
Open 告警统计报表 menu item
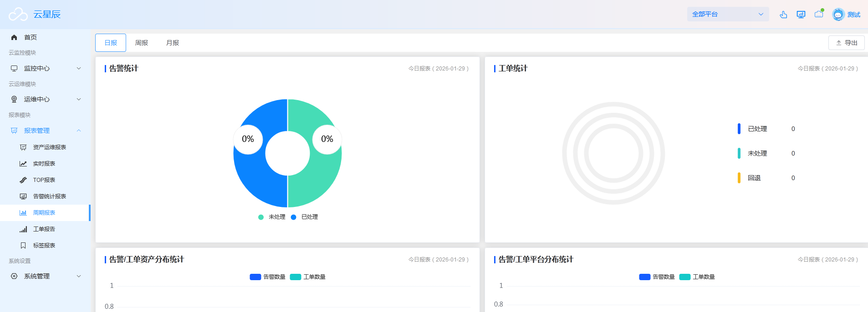(45, 196)
